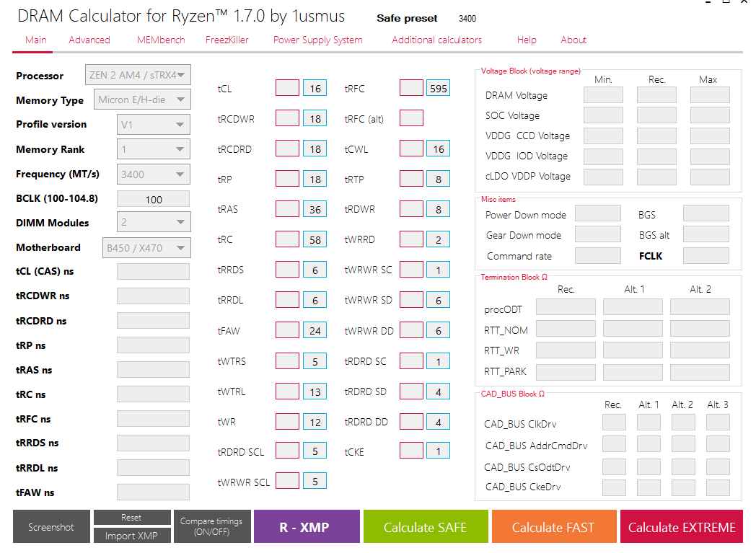The image size is (756, 553).
Task: Click the tCL value 16 box
Action: 315,88
